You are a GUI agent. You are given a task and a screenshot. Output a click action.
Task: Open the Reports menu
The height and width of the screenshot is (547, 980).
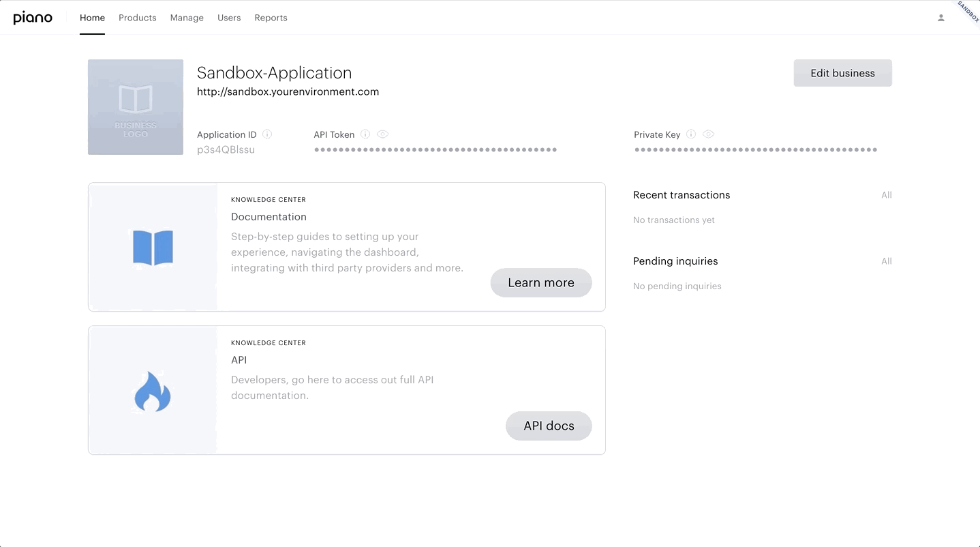271,18
